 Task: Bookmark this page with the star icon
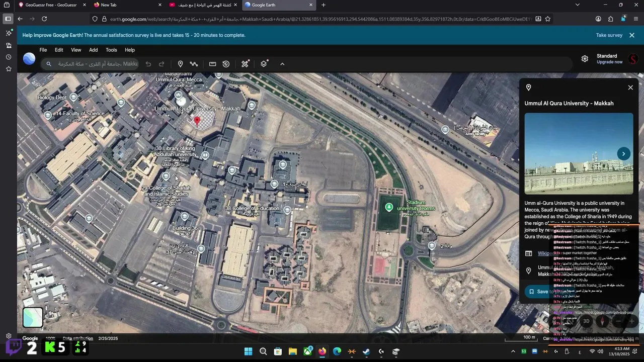click(548, 19)
